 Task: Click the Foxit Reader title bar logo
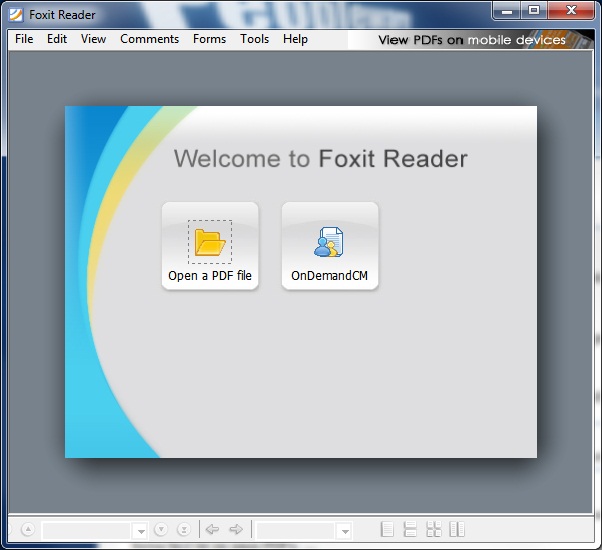16,15
